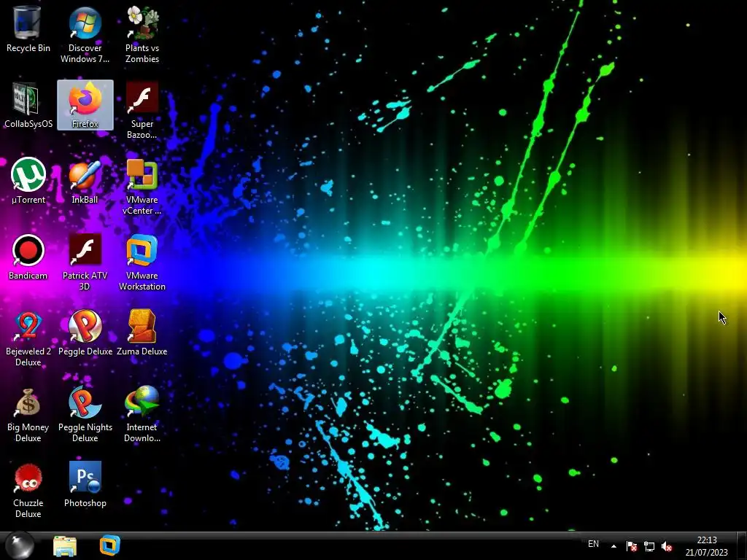Launch the Firefox browser shortcut
The width and height of the screenshot is (747, 560).
(85, 105)
